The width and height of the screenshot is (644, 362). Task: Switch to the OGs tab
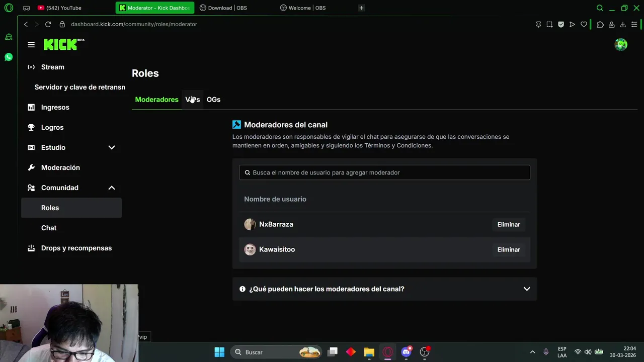pyautogui.click(x=213, y=100)
